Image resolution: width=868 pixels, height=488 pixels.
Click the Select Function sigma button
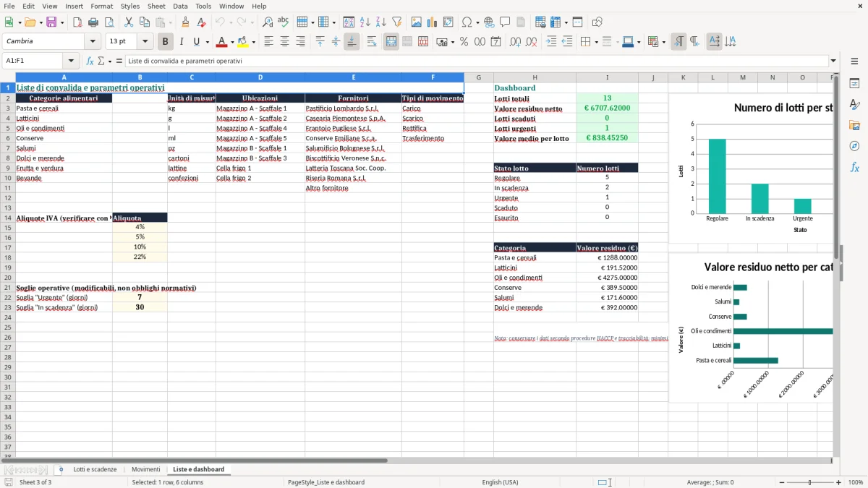101,61
